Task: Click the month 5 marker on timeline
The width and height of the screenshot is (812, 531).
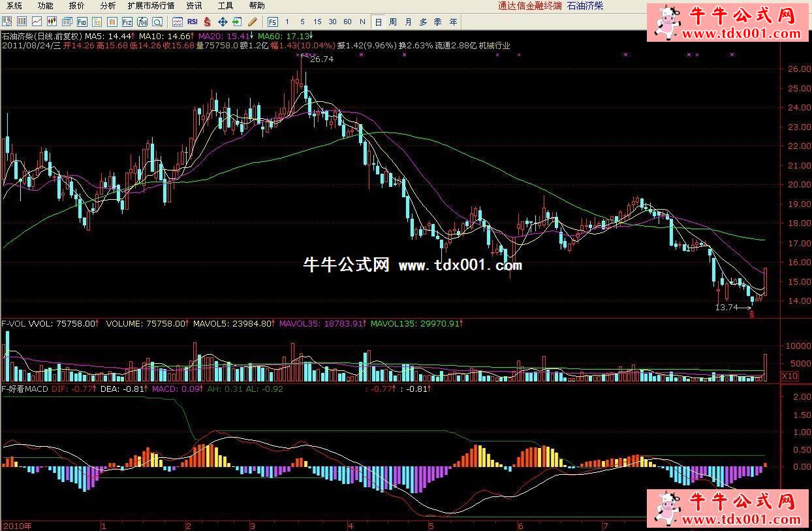Action: (431, 525)
